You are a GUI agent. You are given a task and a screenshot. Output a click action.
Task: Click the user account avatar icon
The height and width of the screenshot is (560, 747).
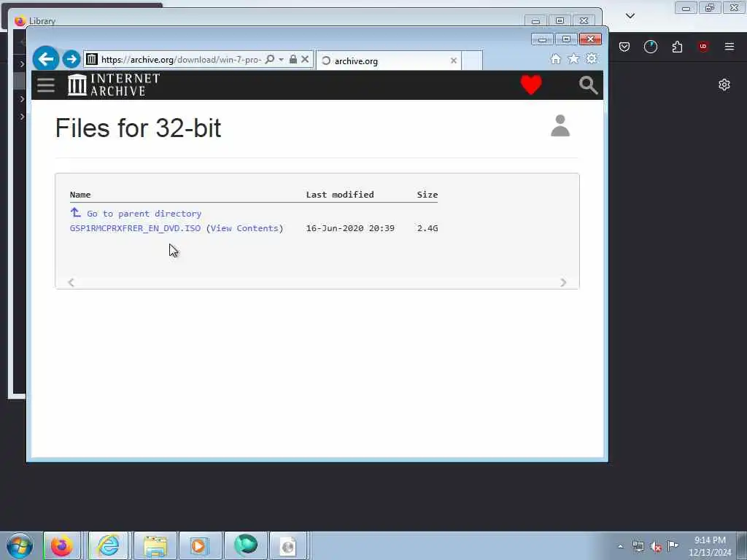(560, 125)
